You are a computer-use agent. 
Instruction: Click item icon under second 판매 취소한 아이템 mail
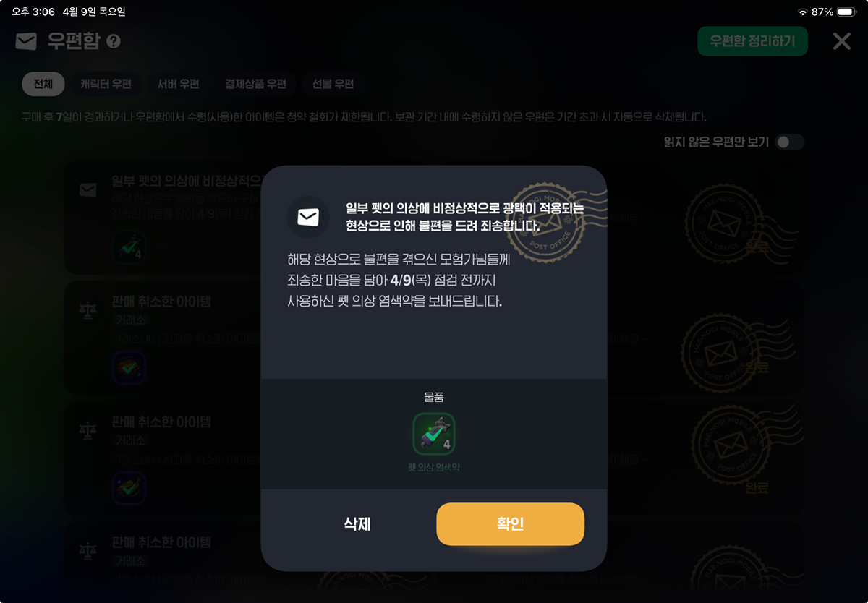coord(129,488)
